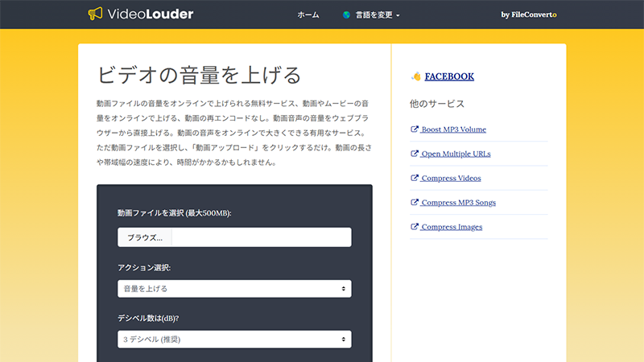Click the 動画ファイルを選択 (最大500MB) label

pyautogui.click(x=175, y=213)
